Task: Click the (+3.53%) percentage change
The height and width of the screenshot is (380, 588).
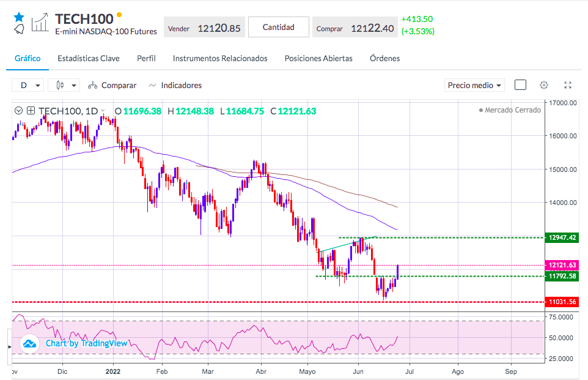Action: coord(417,31)
